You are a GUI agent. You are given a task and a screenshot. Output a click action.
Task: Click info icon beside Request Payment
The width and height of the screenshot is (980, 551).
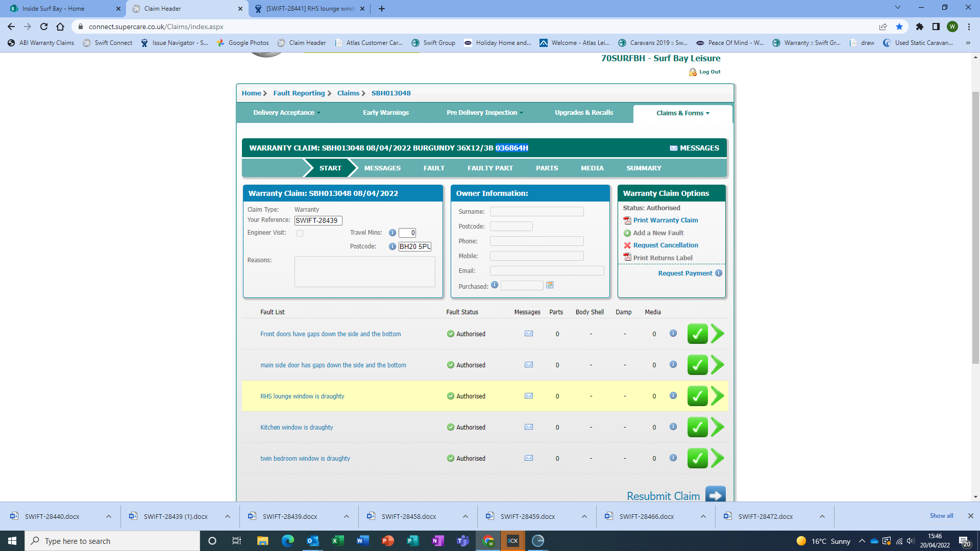click(719, 273)
